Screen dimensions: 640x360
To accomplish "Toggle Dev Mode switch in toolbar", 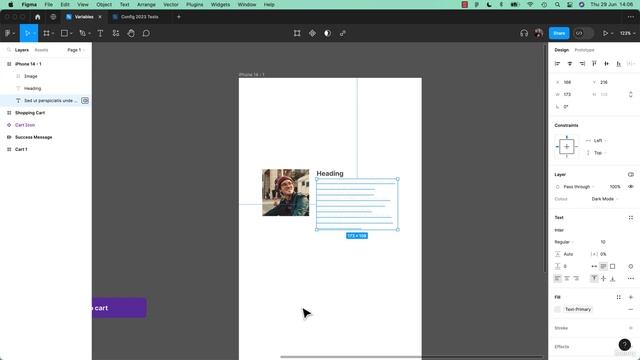I will click(583, 33).
